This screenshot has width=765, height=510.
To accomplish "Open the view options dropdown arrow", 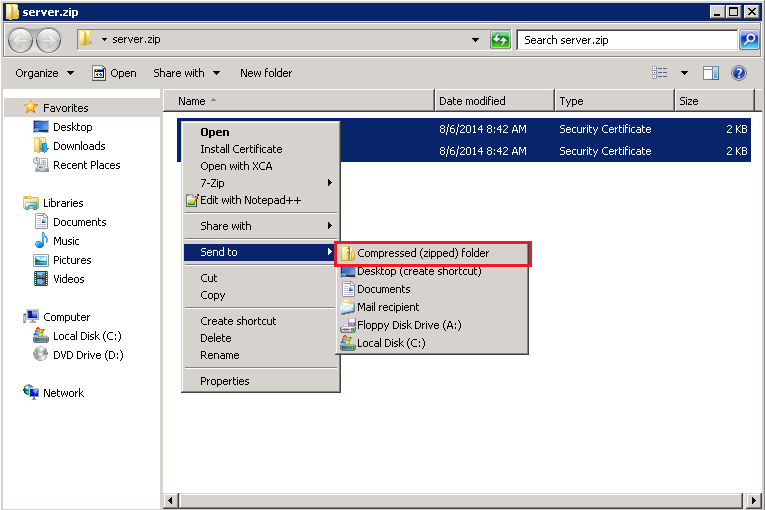I will tap(685, 73).
